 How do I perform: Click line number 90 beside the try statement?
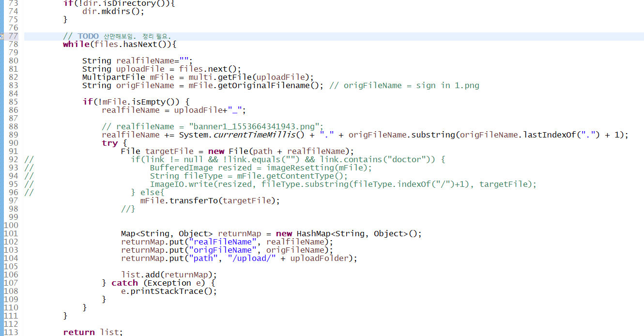pyautogui.click(x=13, y=143)
